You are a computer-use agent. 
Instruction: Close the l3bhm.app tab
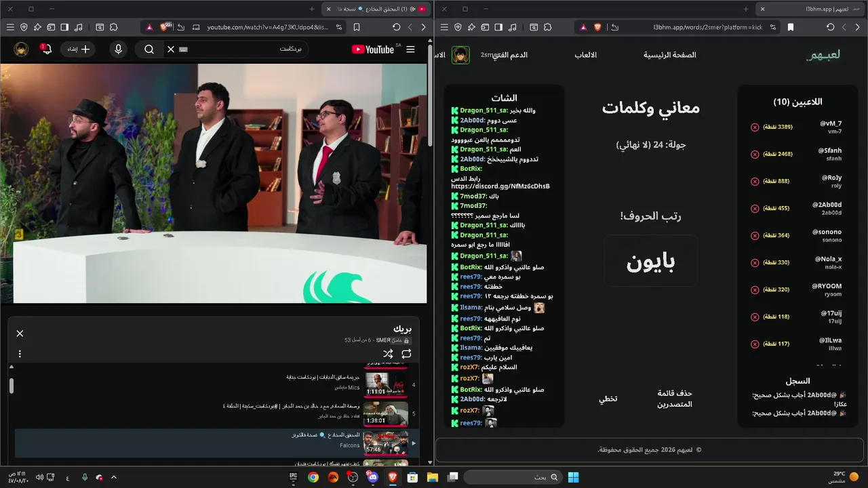(x=762, y=9)
